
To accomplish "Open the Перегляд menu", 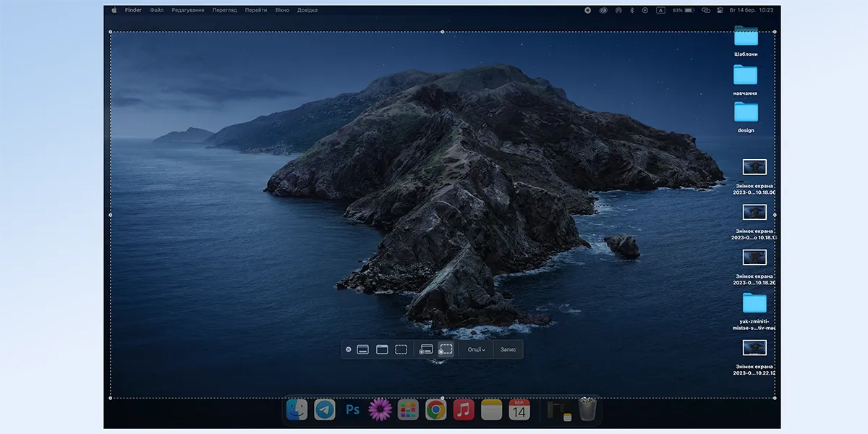I will [x=224, y=10].
